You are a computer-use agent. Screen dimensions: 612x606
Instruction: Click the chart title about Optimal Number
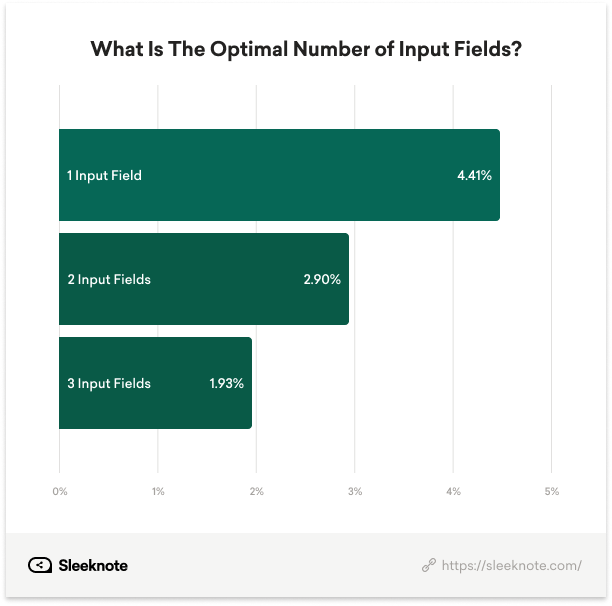[306, 50]
